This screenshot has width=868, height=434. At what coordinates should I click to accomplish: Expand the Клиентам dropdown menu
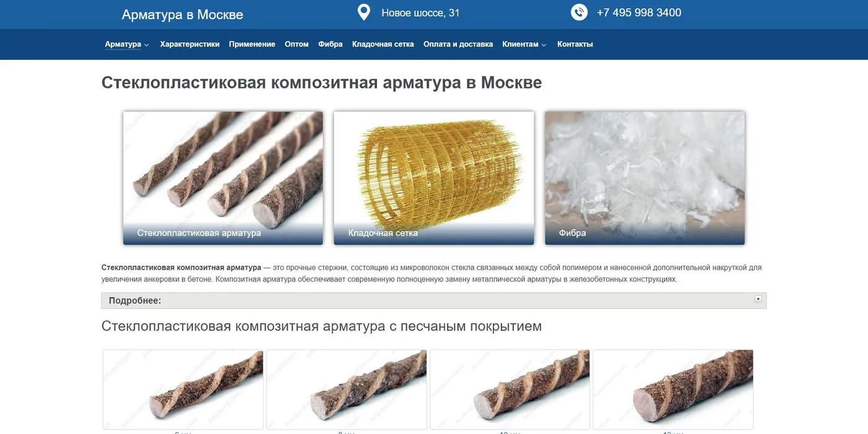tap(524, 45)
